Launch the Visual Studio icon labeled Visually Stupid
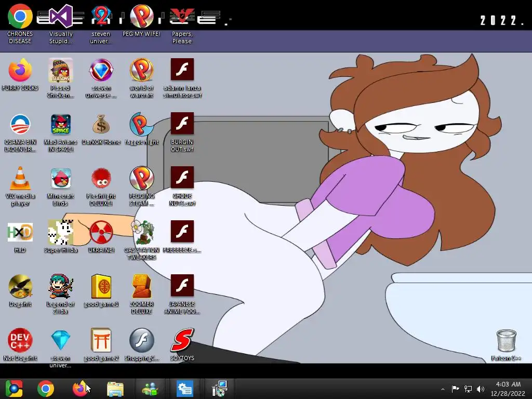Screen dimensions: 532x399 (x=61, y=16)
